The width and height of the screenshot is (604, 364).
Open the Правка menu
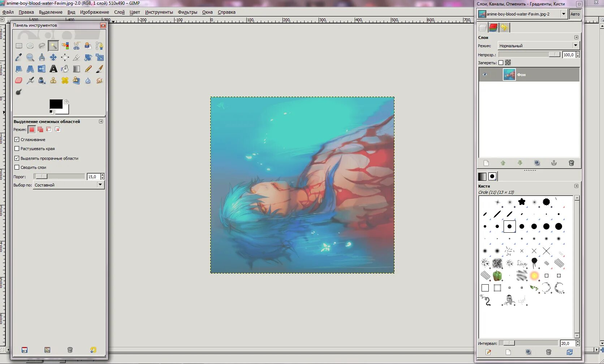[26, 12]
